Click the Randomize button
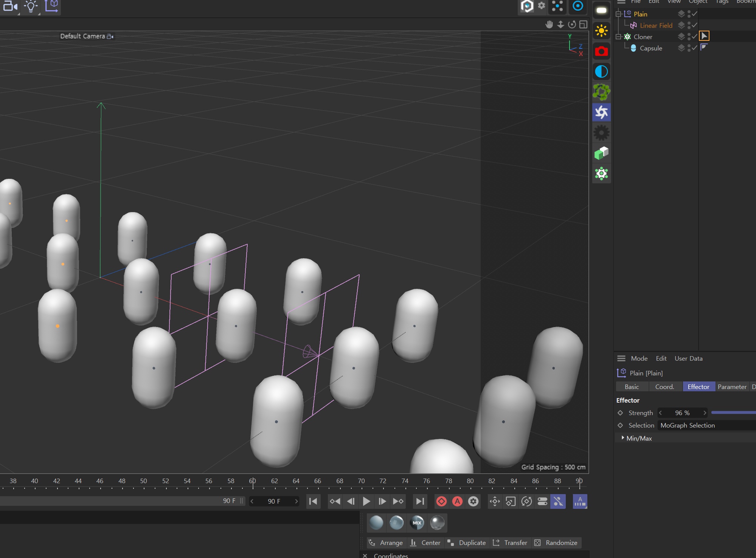 click(556, 543)
